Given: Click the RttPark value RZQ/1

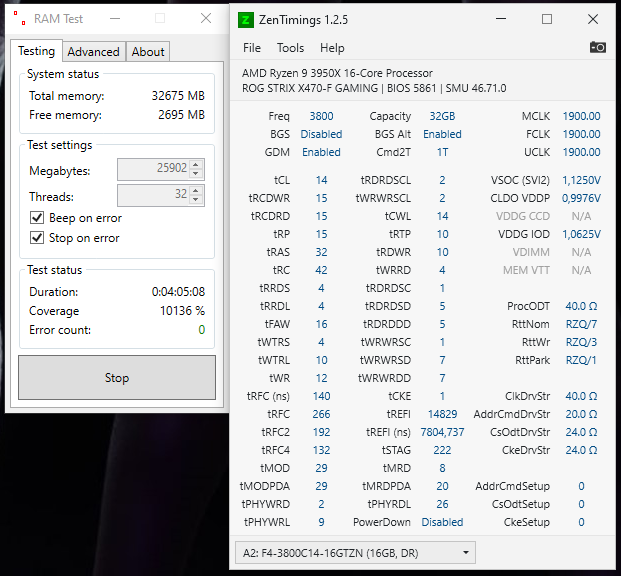Looking at the screenshot, I should (581, 360).
